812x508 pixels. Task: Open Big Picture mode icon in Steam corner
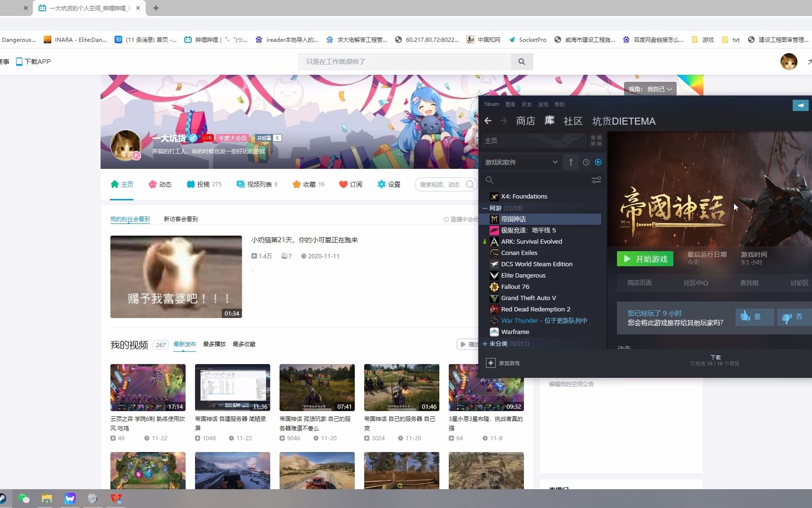coord(800,105)
